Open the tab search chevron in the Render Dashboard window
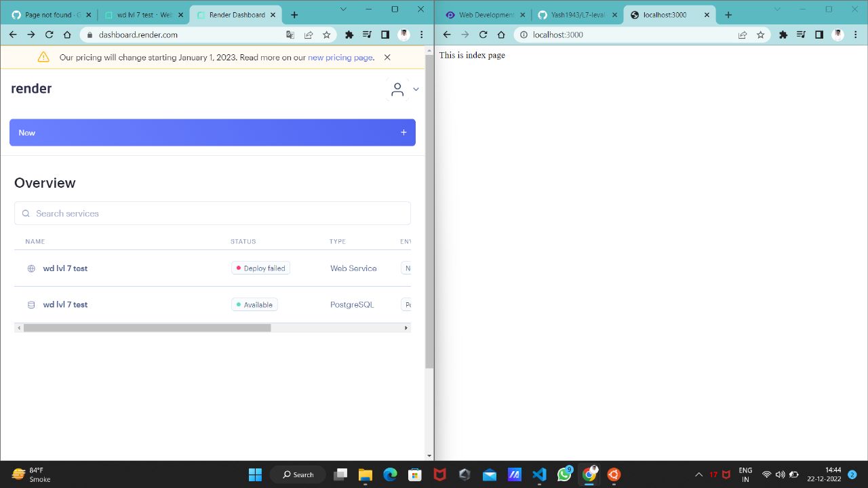 click(x=343, y=9)
